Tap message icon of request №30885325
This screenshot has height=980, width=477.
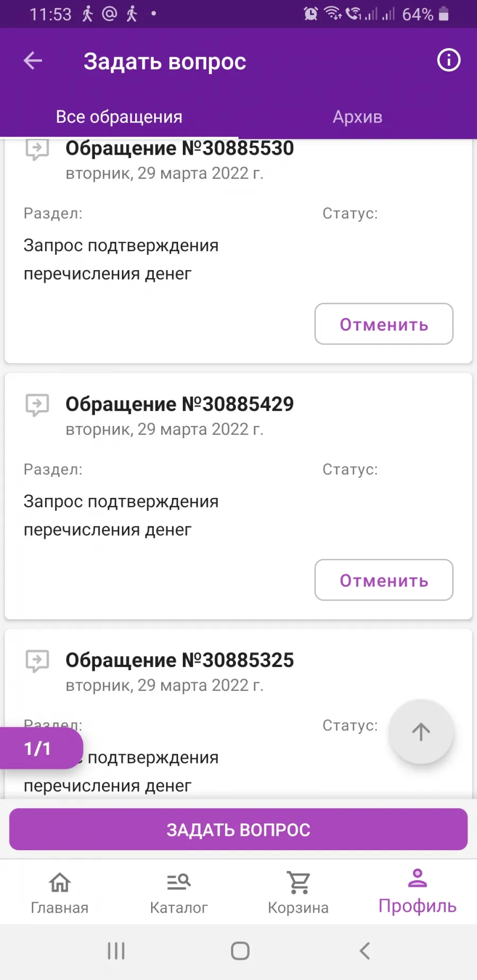pos(37,661)
